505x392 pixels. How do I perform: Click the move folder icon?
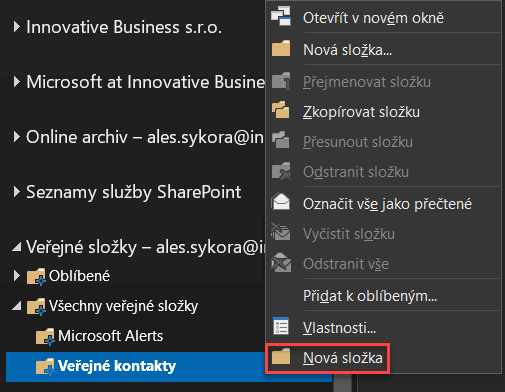coord(281,140)
